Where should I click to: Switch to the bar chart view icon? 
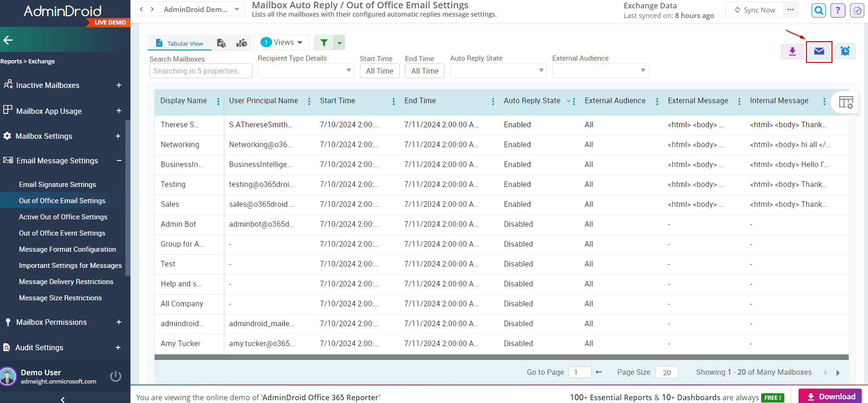(242, 43)
